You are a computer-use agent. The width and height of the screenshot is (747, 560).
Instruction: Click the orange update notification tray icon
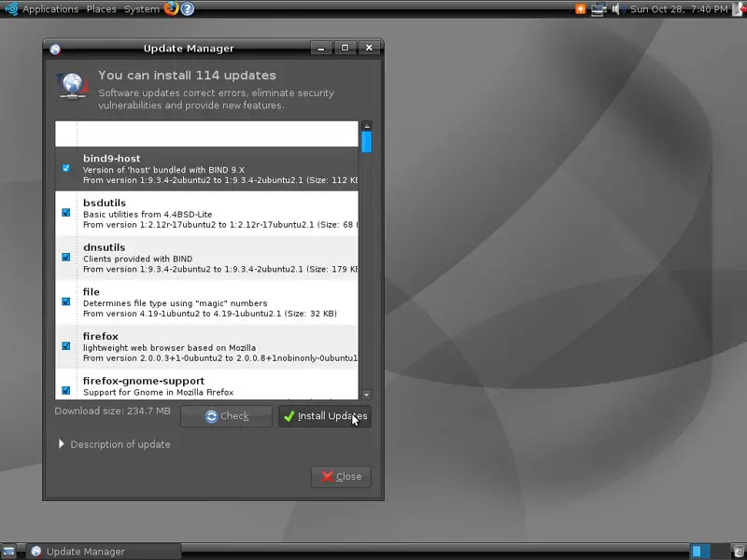(580, 9)
